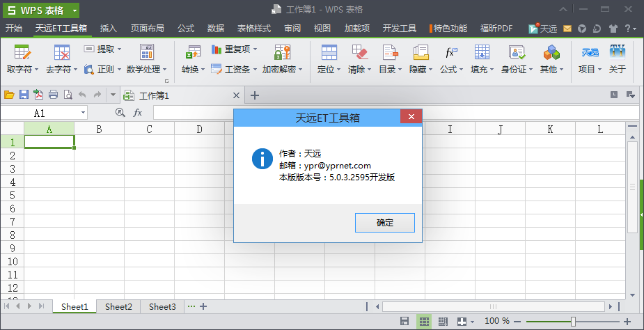
Task: Open the 页面布局 ribbon tab
Action: (x=147, y=29)
